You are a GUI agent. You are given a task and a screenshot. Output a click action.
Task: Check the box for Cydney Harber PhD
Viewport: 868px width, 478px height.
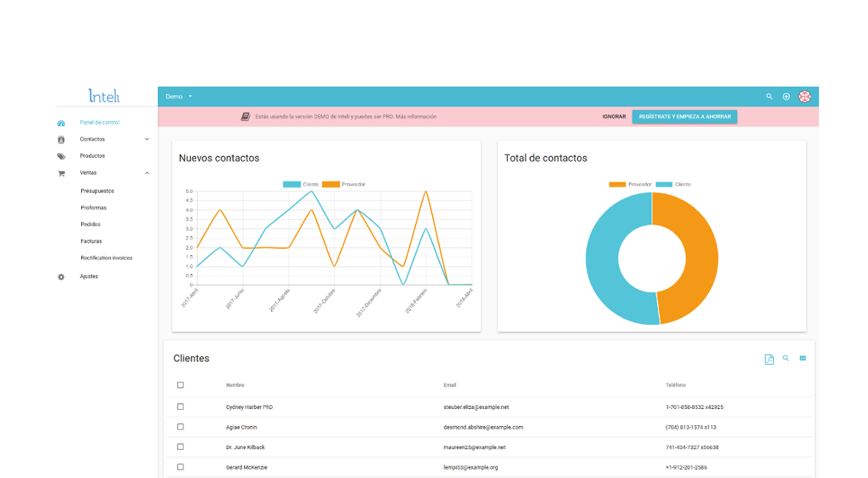click(x=181, y=407)
